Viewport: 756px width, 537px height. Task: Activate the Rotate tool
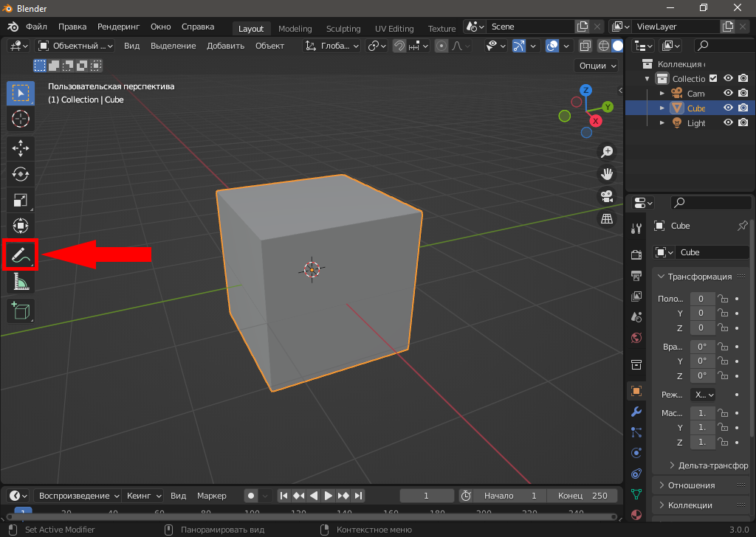coord(21,174)
